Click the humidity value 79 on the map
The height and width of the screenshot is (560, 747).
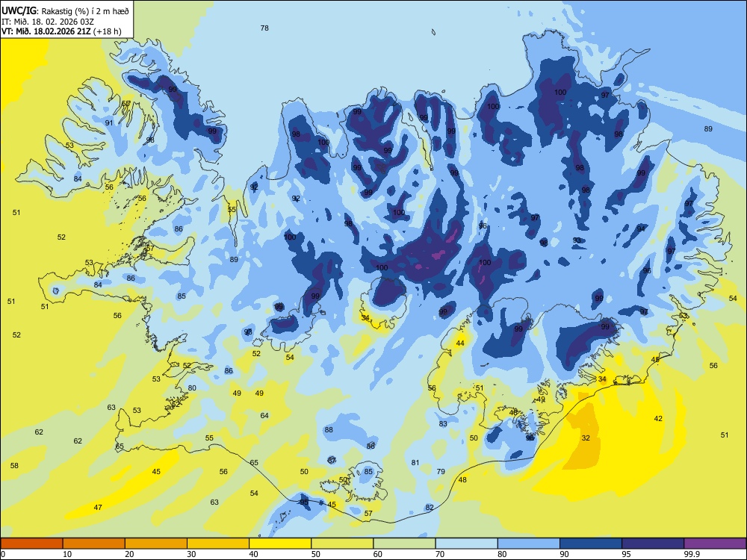pyautogui.click(x=441, y=471)
